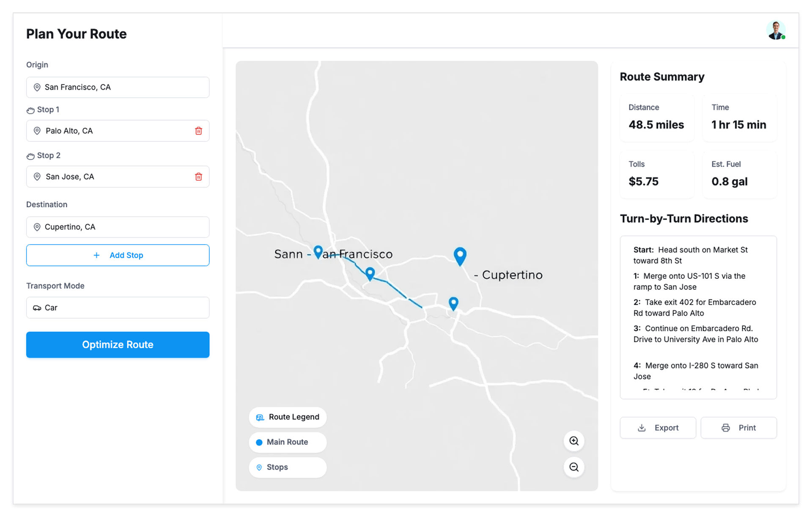812x528 pixels.
Task: Toggle the Main Route legend item
Action: [288, 442]
